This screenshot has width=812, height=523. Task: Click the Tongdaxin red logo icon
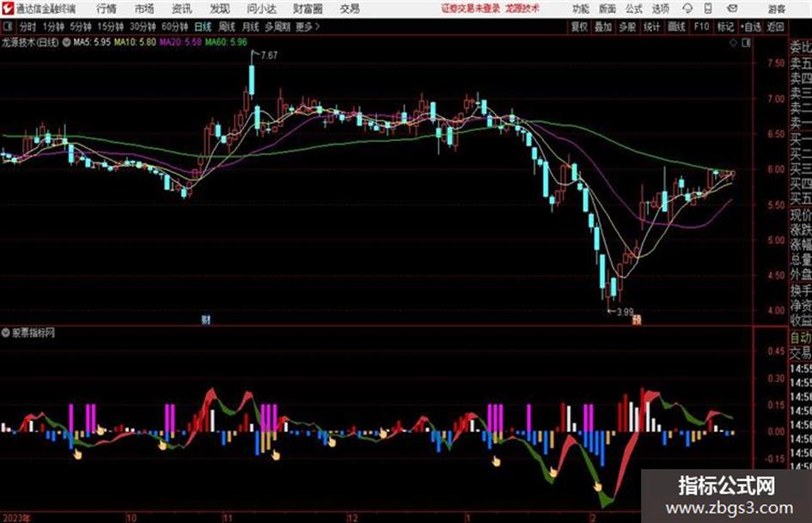point(7,9)
